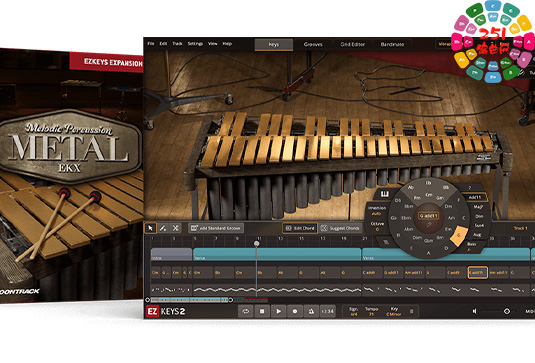535x363 pixels.
Task: Select the first C add9 chord block
Action: (x=372, y=273)
